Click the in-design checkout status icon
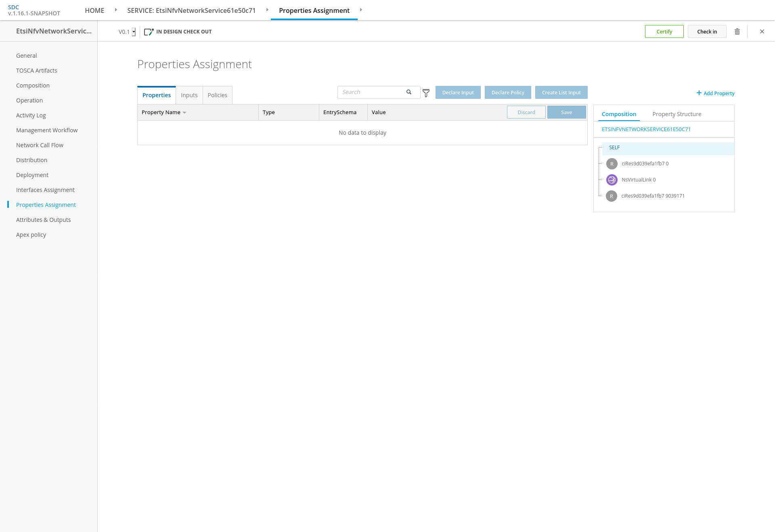This screenshot has height=532, width=775. [149, 32]
